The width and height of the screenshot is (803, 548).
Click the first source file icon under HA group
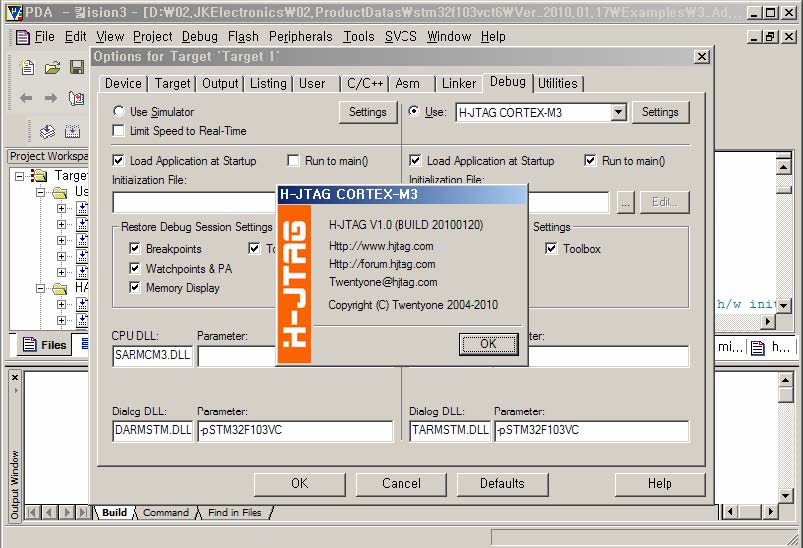pyautogui.click(x=82, y=304)
